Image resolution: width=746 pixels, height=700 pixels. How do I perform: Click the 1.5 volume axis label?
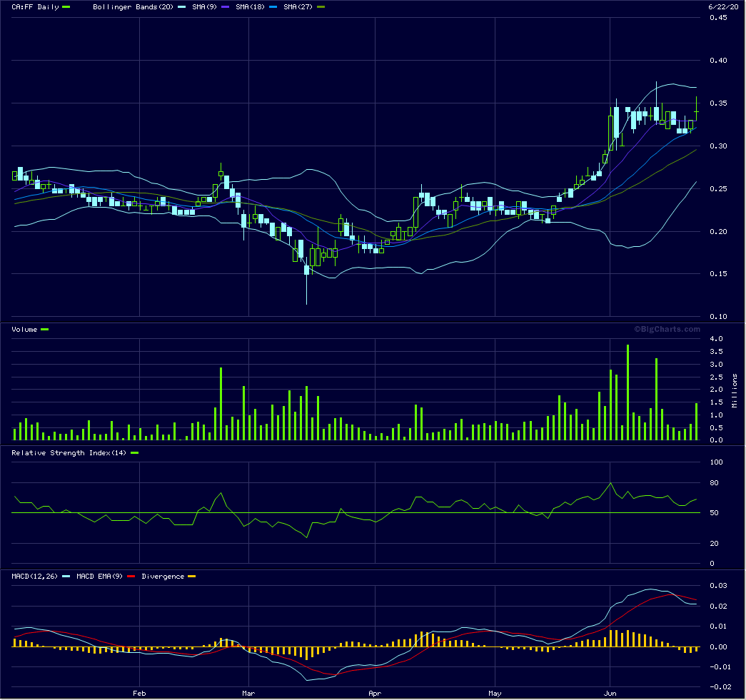click(717, 402)
